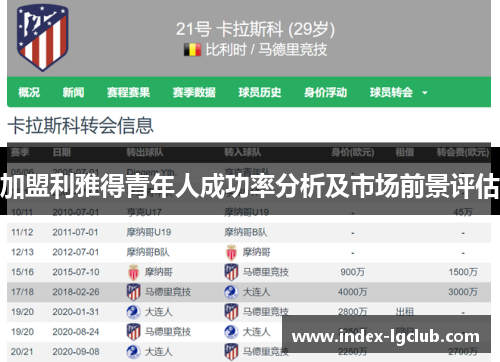The height and width of the screenshot is (362, 500).
Task: Click the season cell 11/12
Action: (22, 232)
